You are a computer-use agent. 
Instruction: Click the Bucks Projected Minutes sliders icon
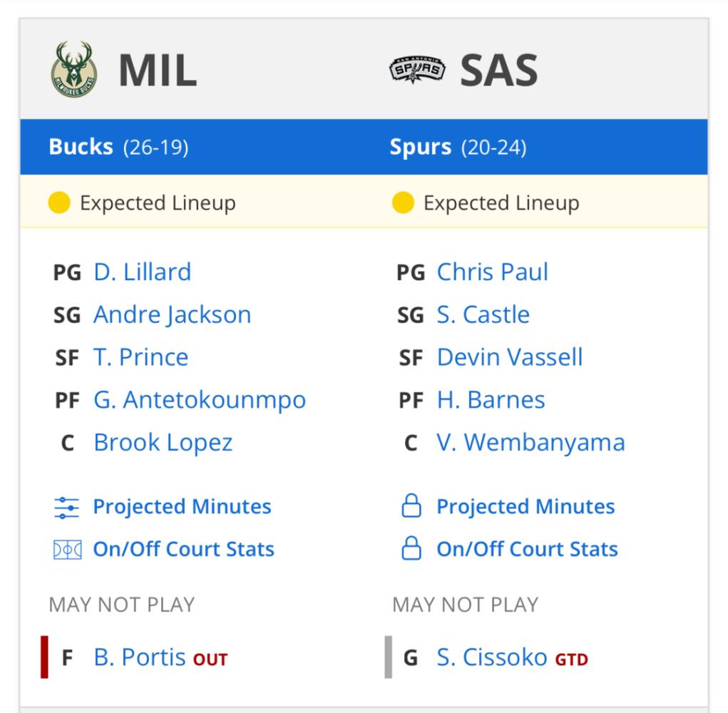point(67,508)
